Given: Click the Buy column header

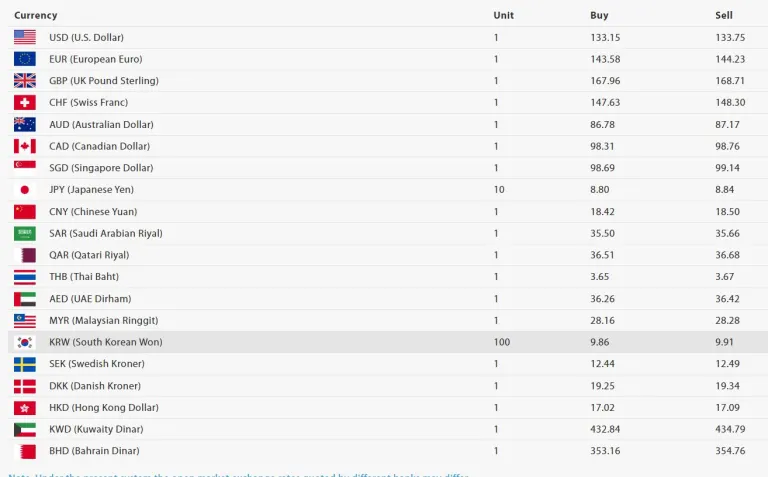Looking at the screenshot, I should (x=599, y=15).
